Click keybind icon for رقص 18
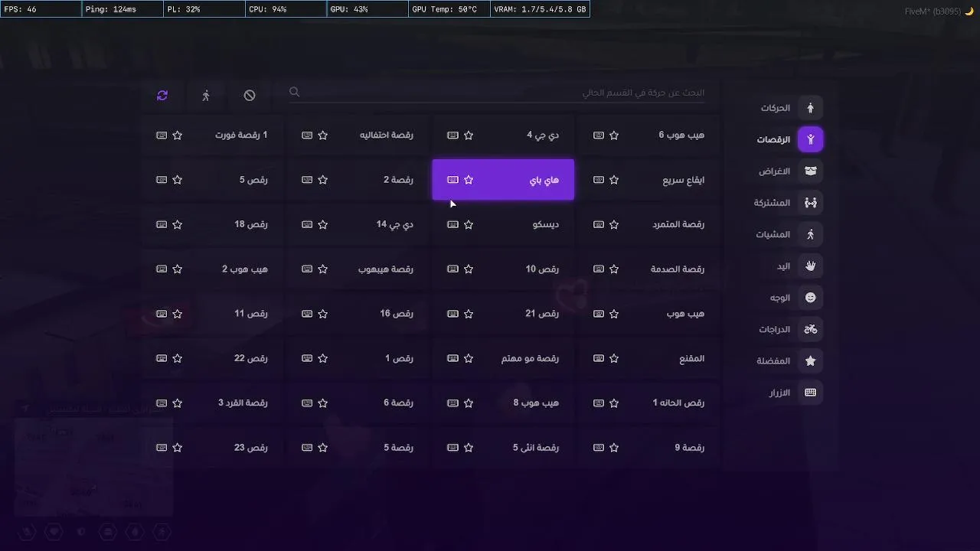This screenshot has width=980, height=551. pyautogui.click(x=162, y=225)
